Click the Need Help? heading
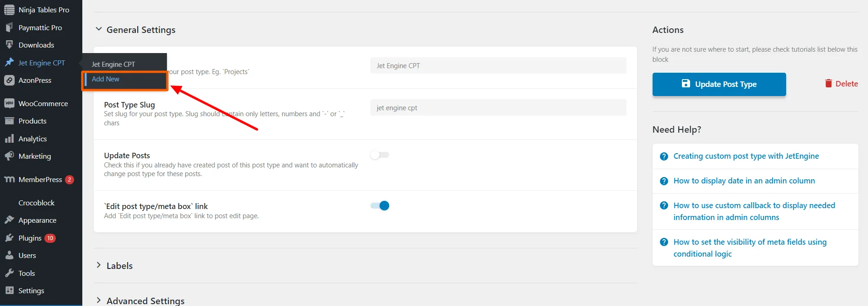The height and width of the screenshot is (306, 868). tap(676, 129)
